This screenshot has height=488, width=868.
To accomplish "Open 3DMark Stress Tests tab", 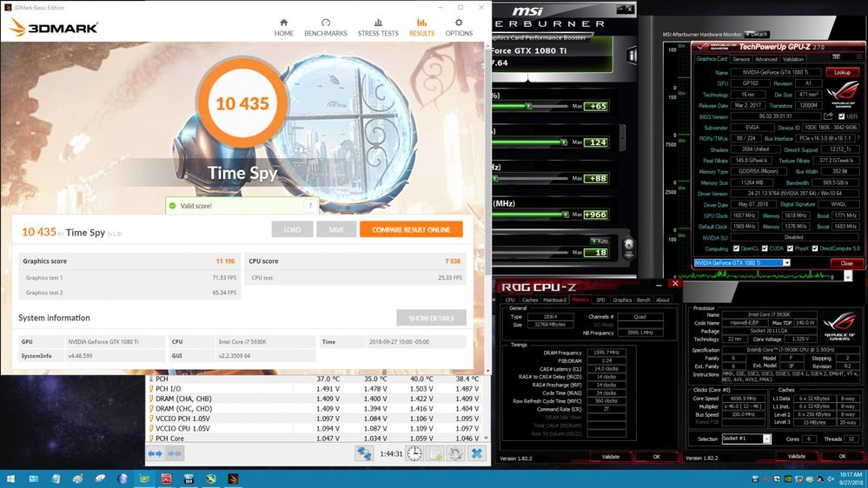I will pos(378,28).
